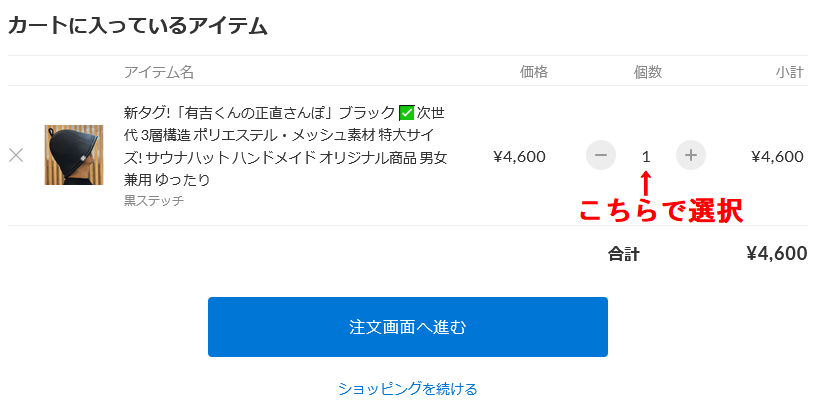Click the 黒ステッチ variation label
Screen dimensions: 817x403
coord(154,201)
